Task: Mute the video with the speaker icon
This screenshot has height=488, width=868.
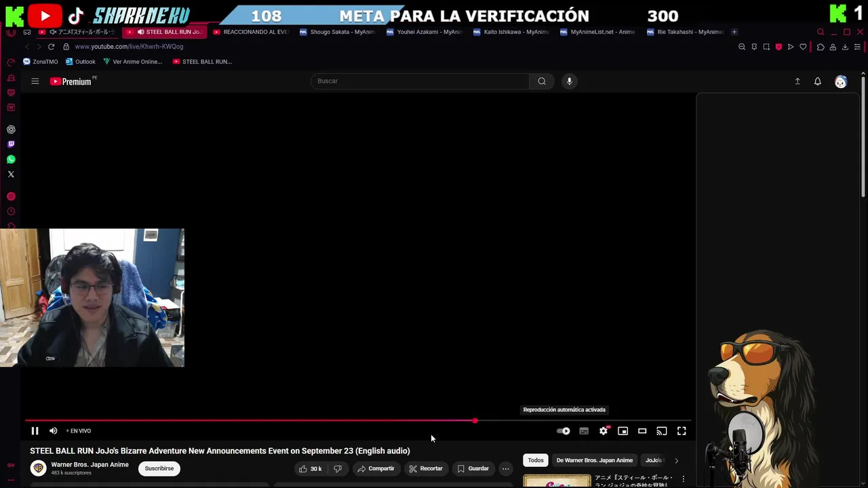Action: click(x=53, y=431)
